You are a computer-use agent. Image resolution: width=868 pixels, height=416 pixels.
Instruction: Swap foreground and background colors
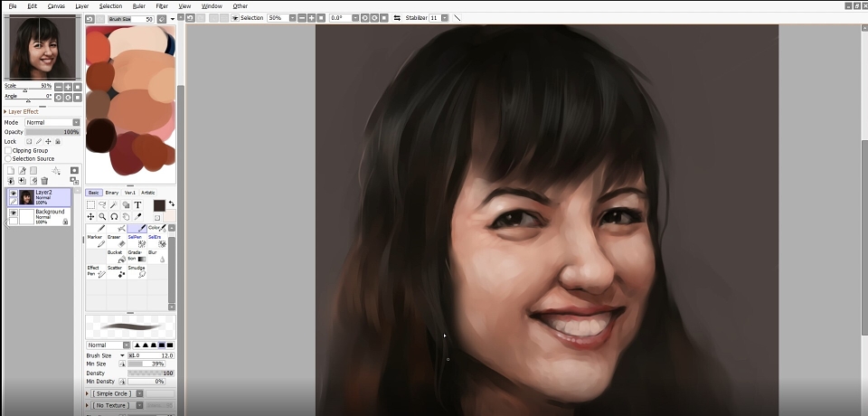(171, 203)
